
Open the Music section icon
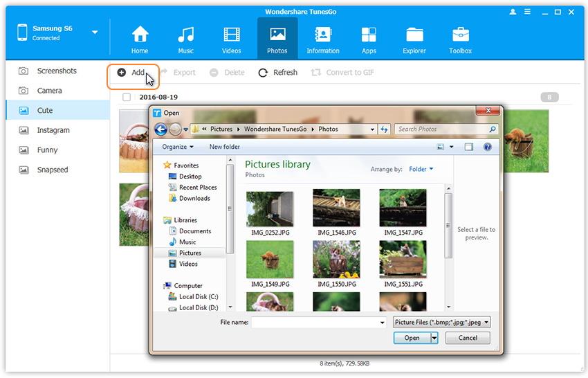coord(185,35)
